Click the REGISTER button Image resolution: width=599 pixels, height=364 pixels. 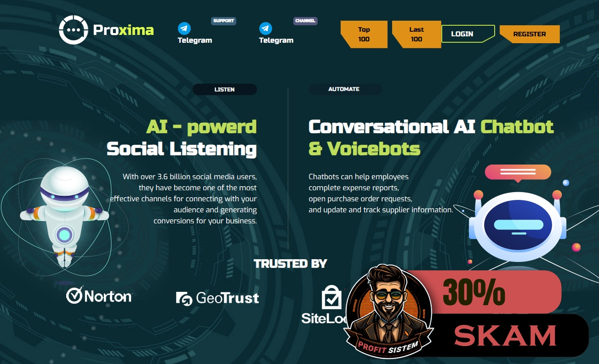coord(530,34)
